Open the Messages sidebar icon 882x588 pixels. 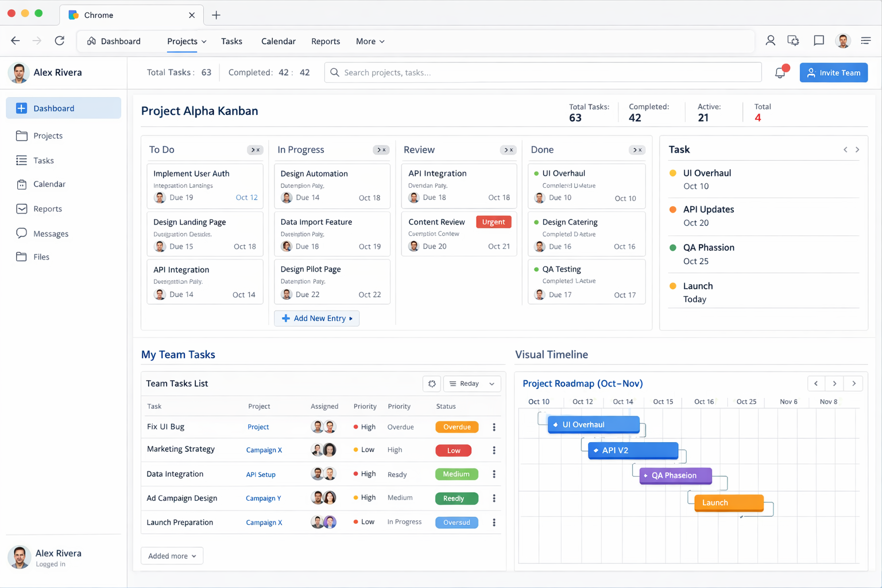click(21, 233)
